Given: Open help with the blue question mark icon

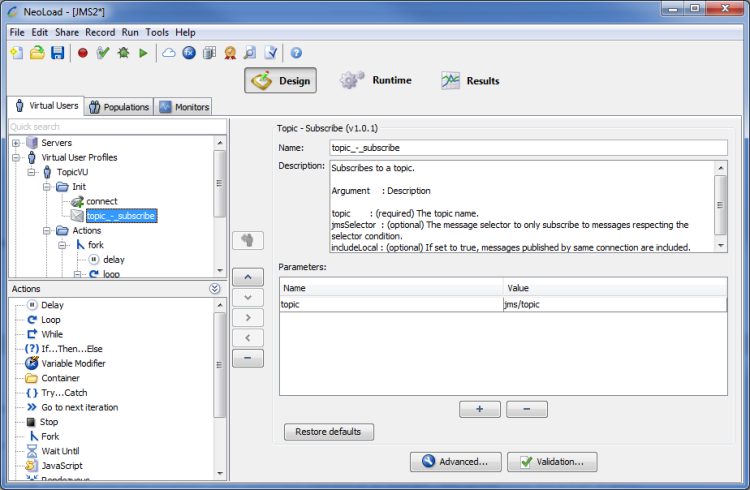Looking at the screenshot, I should tap(296, 53).
